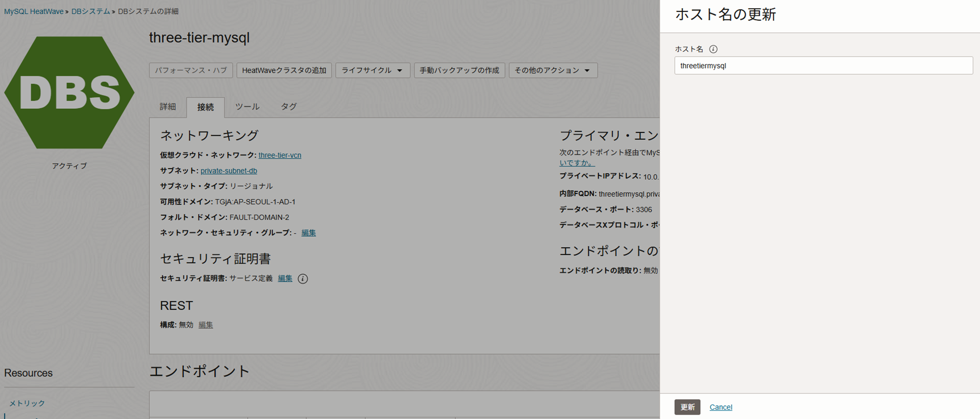The width and height of the screenshot is (980, 419).
Task: Click the ネットワーキング section heading
Action: pos(209,135)
